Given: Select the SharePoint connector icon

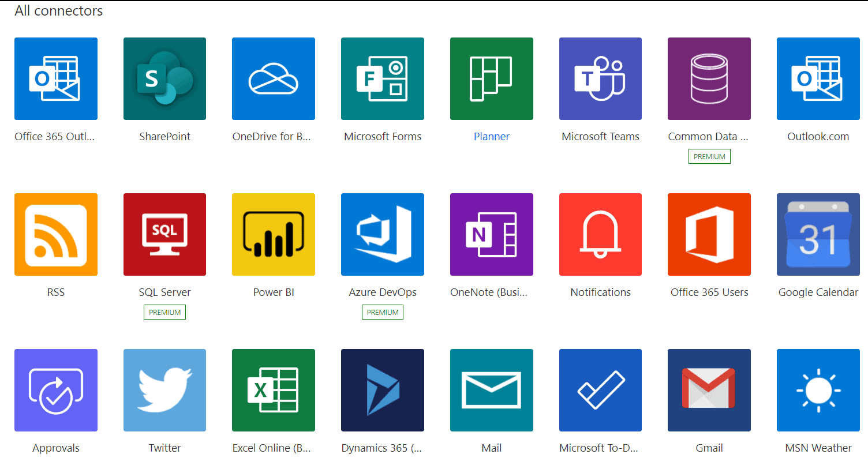Looking at the screenshot, I should 164,78.
